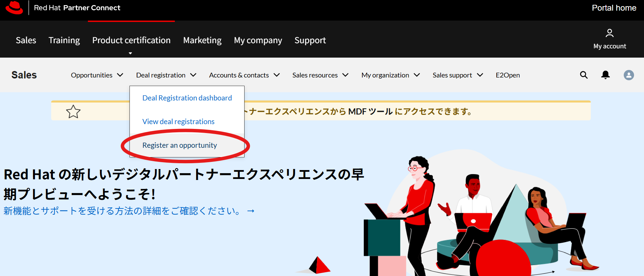Viewport: 644px width, 276px height.
Task: Choose View deal registrations
Action: (178, 122)
